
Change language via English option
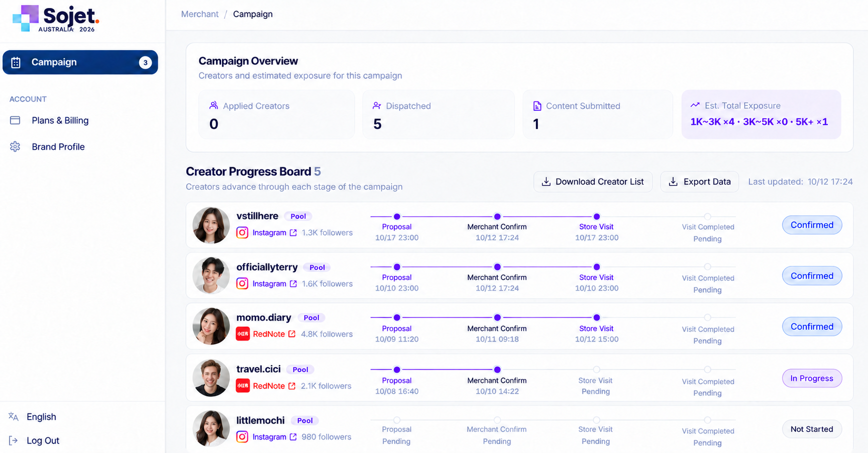41,416
